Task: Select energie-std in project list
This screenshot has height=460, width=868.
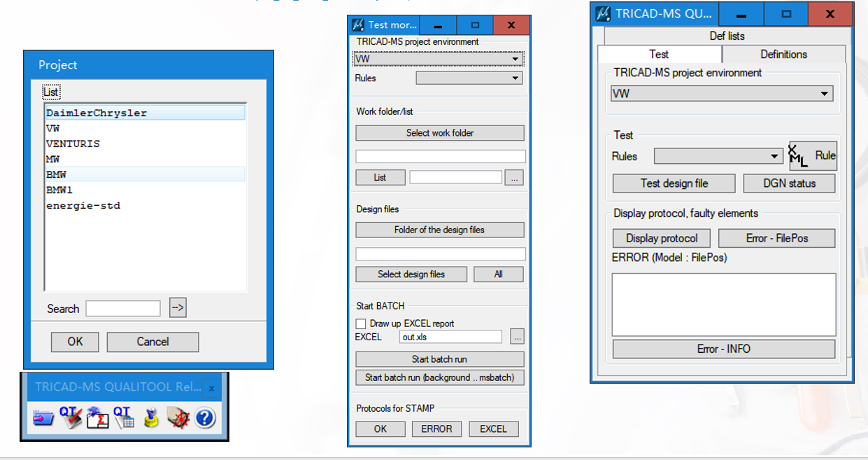Action: (x=145, y=205)
